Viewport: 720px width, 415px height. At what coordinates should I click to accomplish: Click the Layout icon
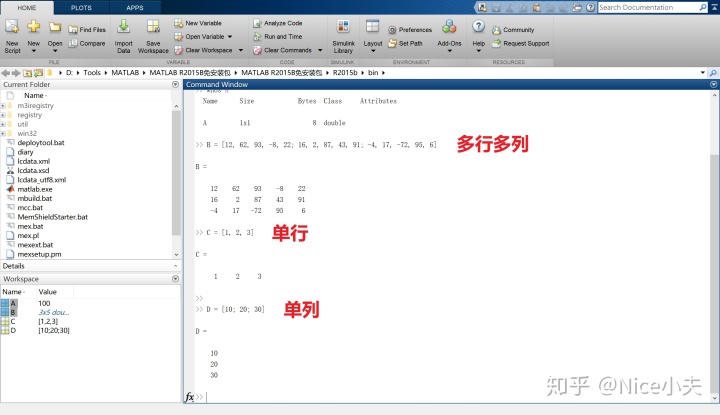click(372, 27)
